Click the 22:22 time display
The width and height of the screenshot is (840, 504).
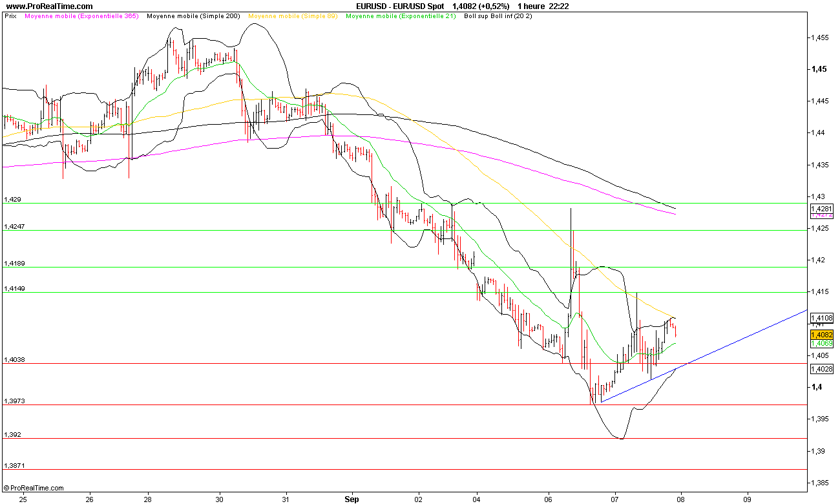click(560, 6)
